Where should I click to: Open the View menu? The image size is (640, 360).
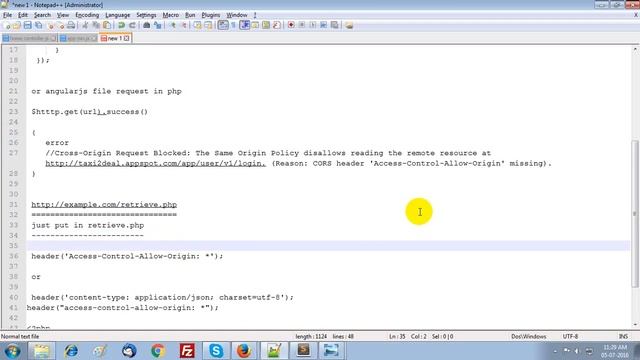[63, 15]
